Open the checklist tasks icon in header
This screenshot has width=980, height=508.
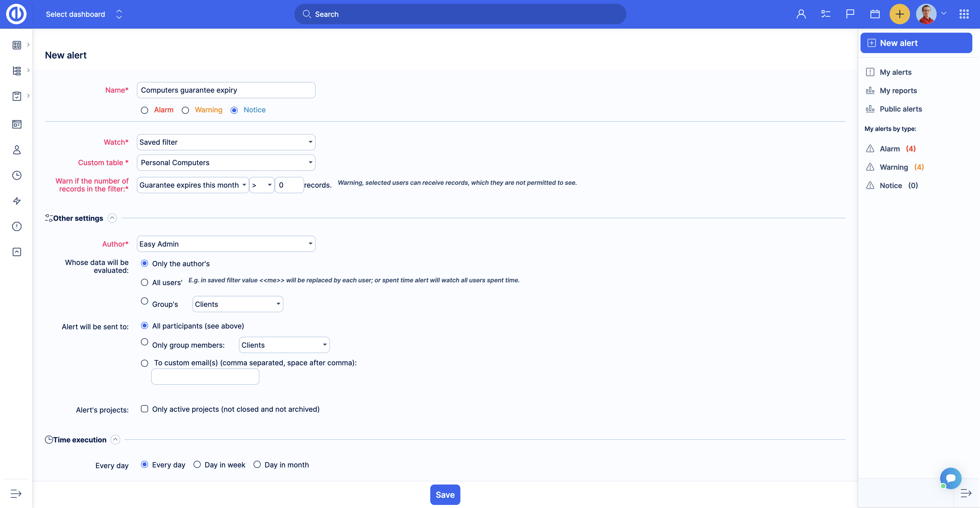pyautogui.click(x=826, y=14)
